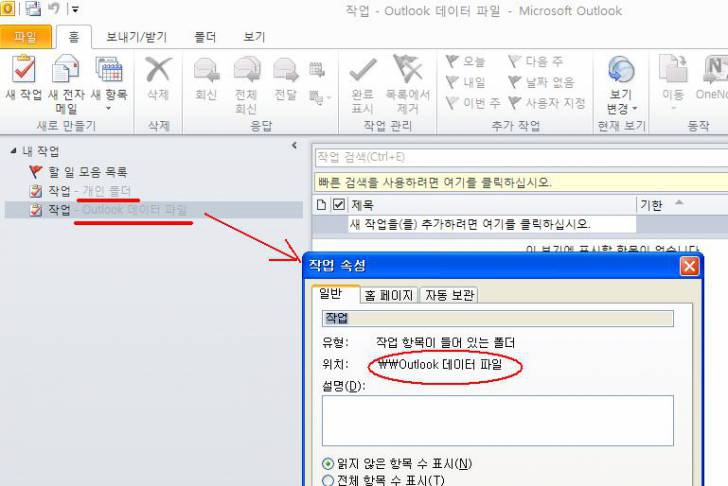The height and width of the screenshot is (486, 728).
Task: Close the 작업 속성 dialog
Action: click(689, 266)
